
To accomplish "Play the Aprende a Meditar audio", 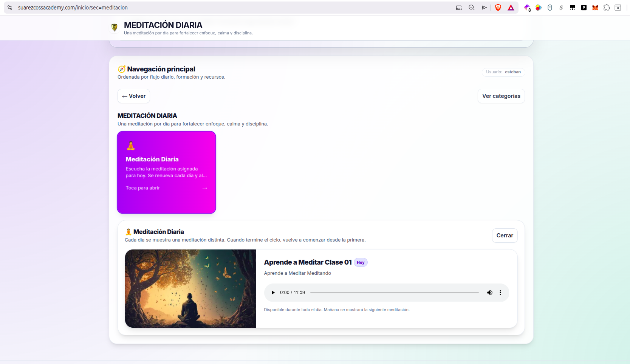I will coord(273,293).
